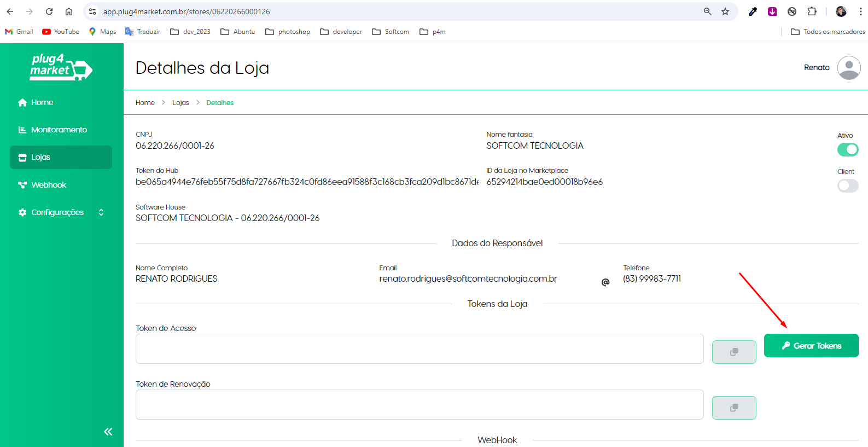Open Monitoramento in the sidebar

click(x=59, y=130)
